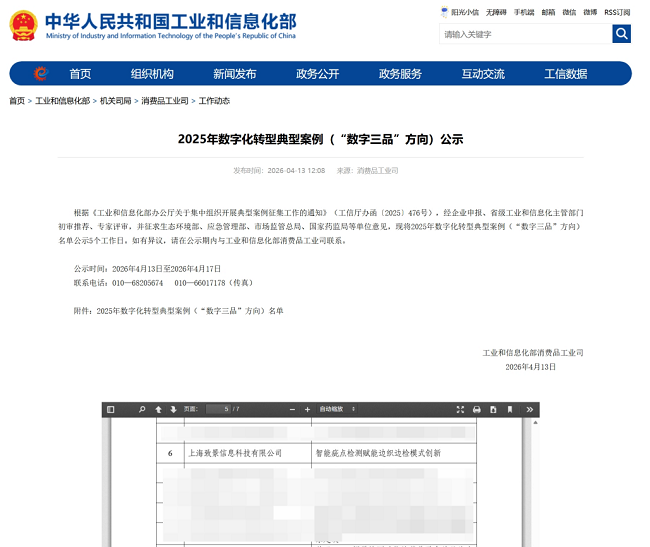This screenshot has height=547, width=650.
Task: Click the PDF viewer scroll-up arrow
Action: point(536,422)
